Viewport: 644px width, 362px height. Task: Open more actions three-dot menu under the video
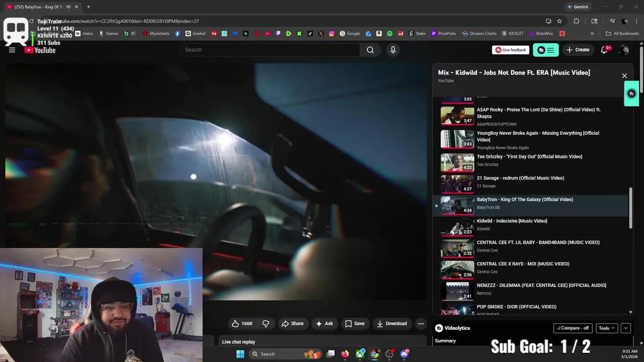click(x=421, y=323)
